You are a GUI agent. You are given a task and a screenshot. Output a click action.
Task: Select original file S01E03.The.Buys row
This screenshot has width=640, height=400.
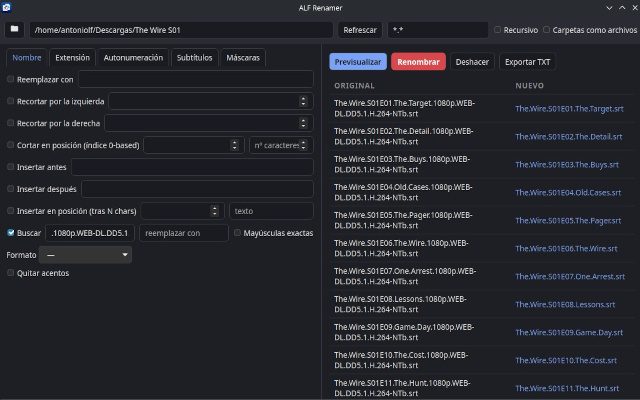(402, 164)
